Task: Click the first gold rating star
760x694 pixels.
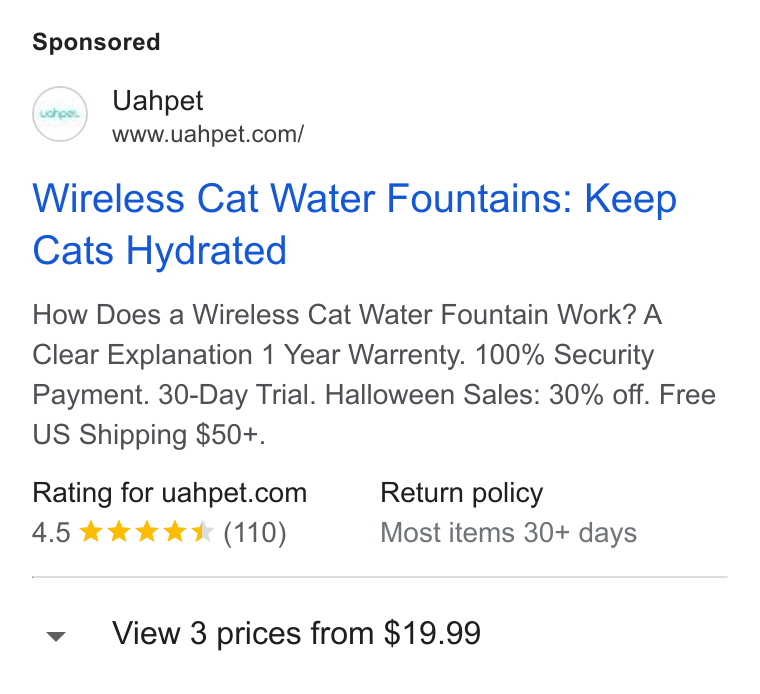Action: 91,532
